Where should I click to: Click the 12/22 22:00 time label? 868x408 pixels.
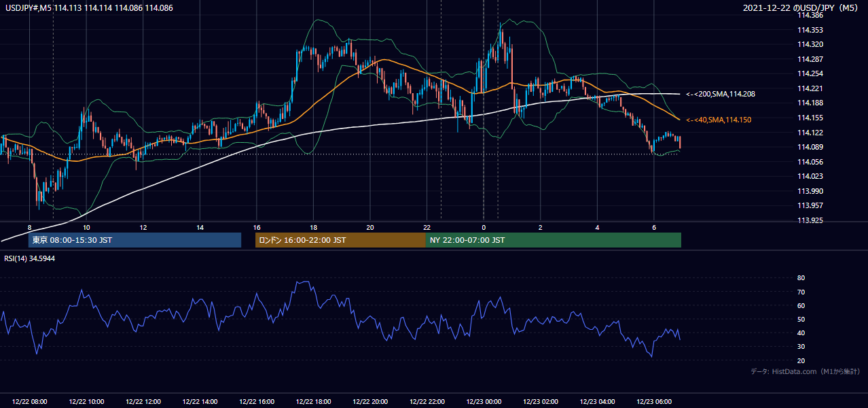point(427,402)
